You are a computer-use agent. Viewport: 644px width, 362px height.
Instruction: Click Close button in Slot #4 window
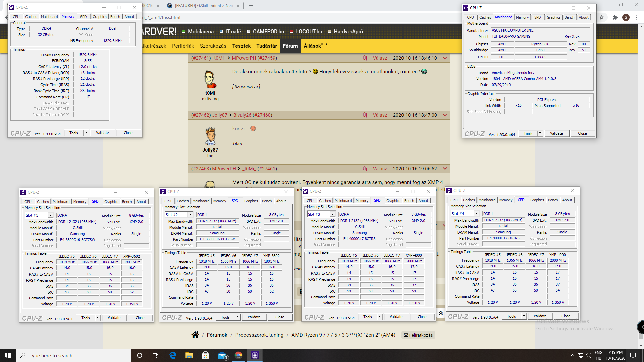point(566,316)
